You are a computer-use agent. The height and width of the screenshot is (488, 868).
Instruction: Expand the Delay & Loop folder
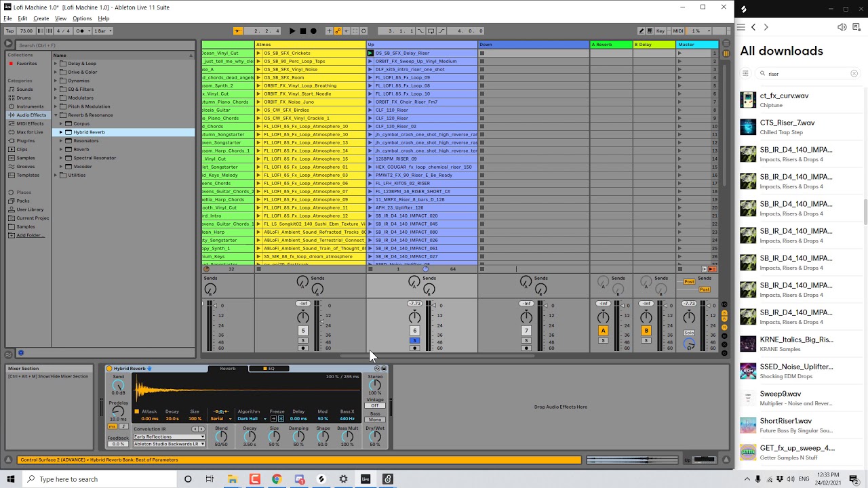56,64
